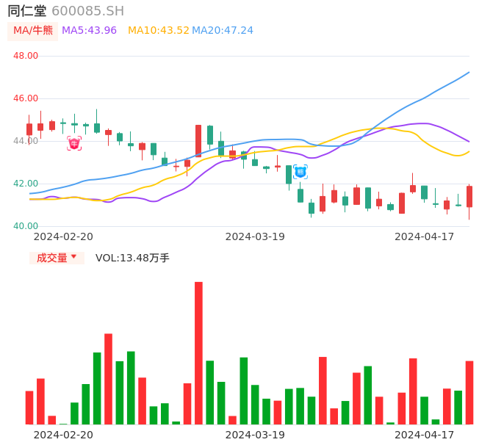Image resolution: width=504 pixels, height=445 pixels.
Task: Click the blue bear signal marker icon
Action: [x=300, y=172]
